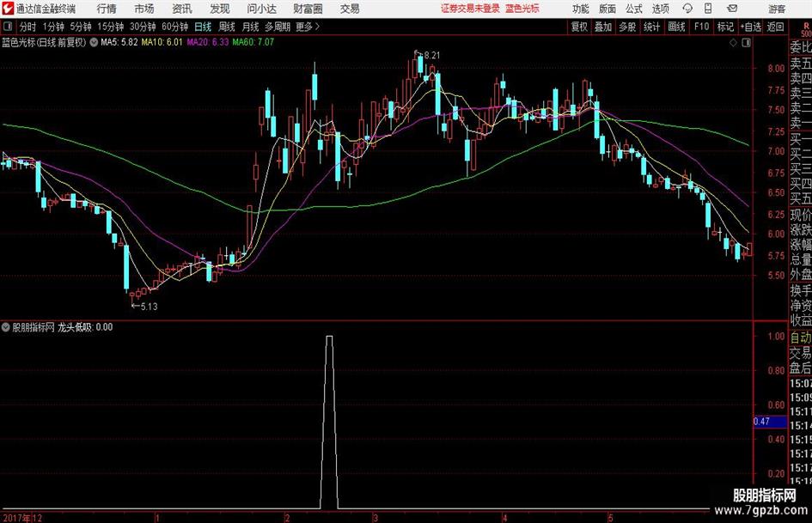
Task: Open F10 company info
Action: point(702,27)
